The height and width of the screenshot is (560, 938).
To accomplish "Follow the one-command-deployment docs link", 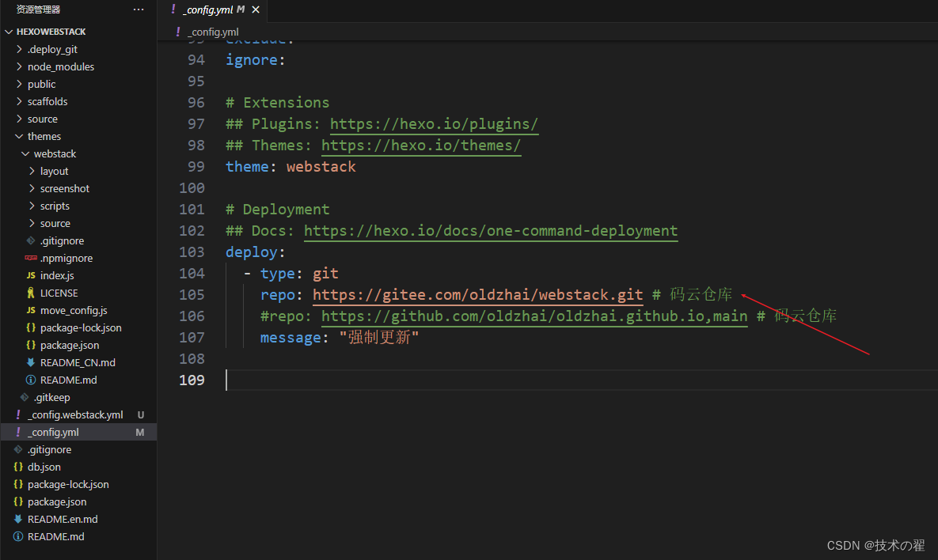I will coord(491,231).
